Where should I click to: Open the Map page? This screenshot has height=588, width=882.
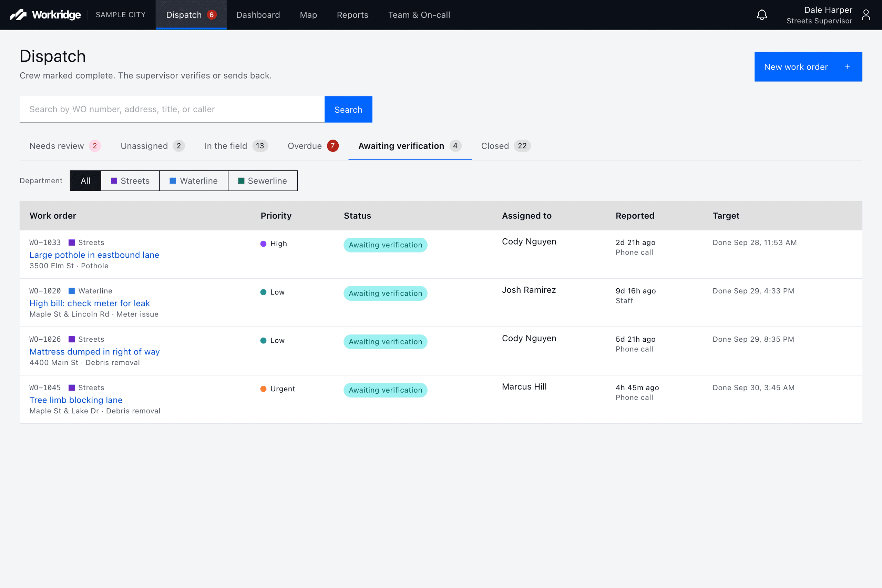coord(308,15)
